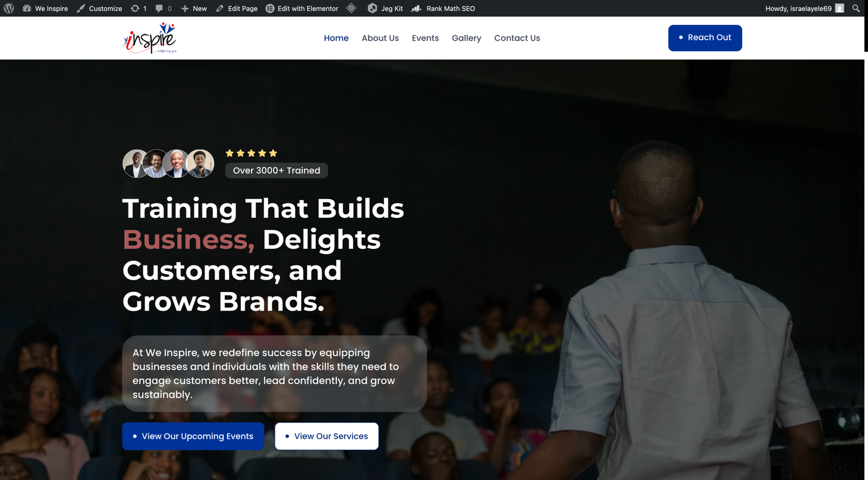Launch Edit with Elementor

302,8
